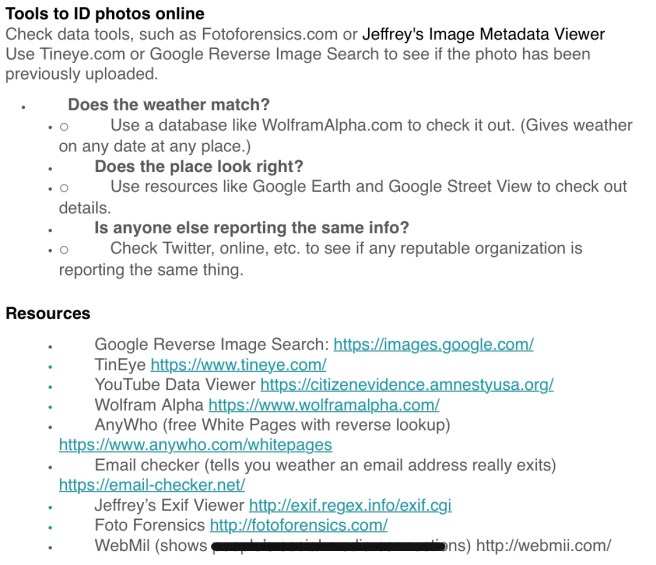The image size is (656, 565).
Task: Open the anywho.com whitepages link
Action: pos(195,445)
